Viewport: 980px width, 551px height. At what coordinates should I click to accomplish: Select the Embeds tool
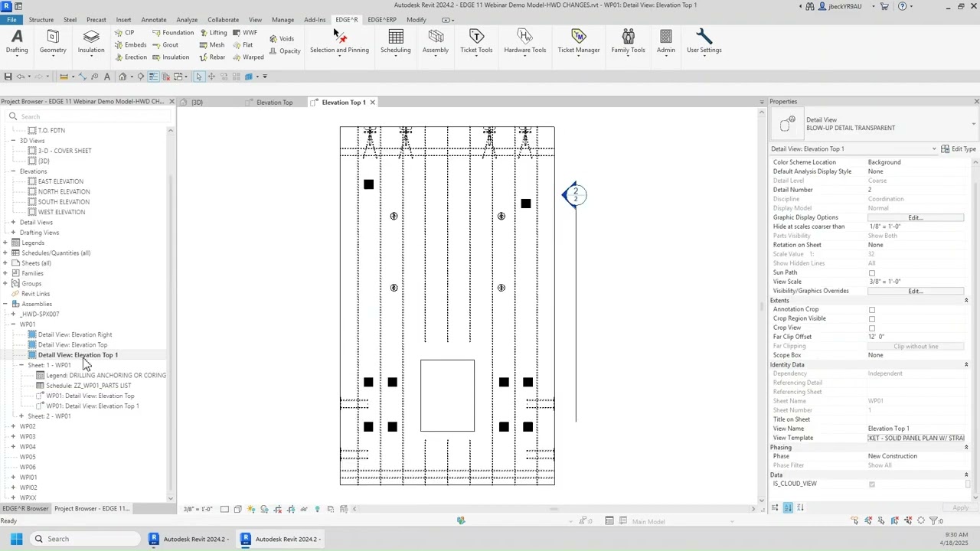click(130, 45)
